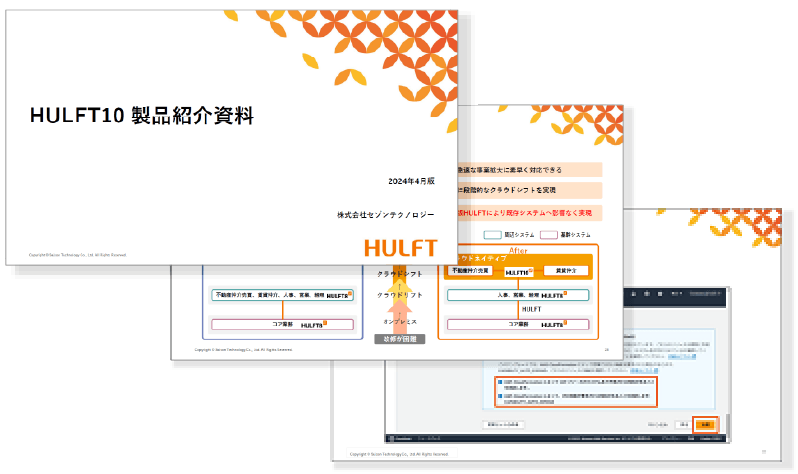Open the third slide thumbnail with the dialog screenshot
This screenshot has height=474, width=798.
click(560, 420)
